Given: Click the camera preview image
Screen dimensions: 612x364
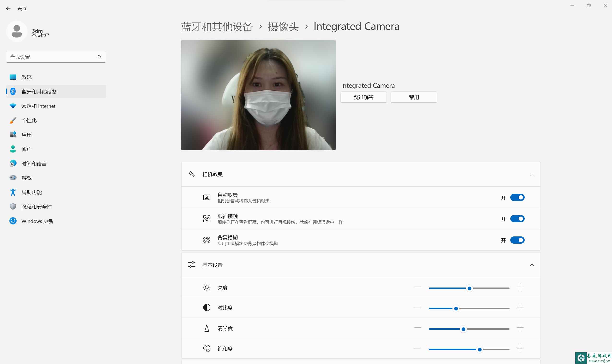Looking at the screenshot, I should (258, 95).
